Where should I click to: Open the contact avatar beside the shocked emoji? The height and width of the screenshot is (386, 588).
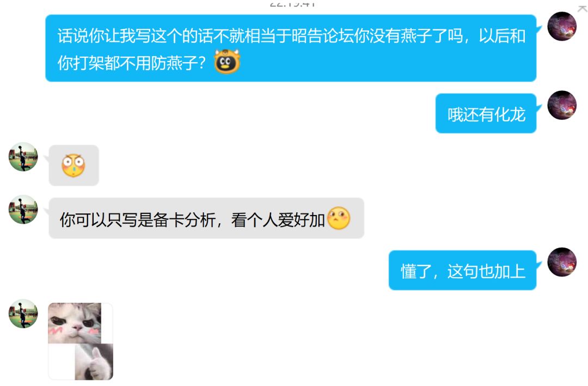23,157
